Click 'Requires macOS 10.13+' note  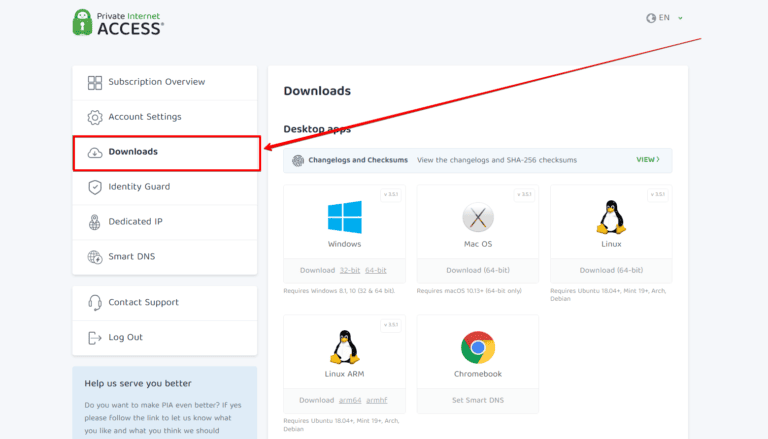tap(469, 291)
